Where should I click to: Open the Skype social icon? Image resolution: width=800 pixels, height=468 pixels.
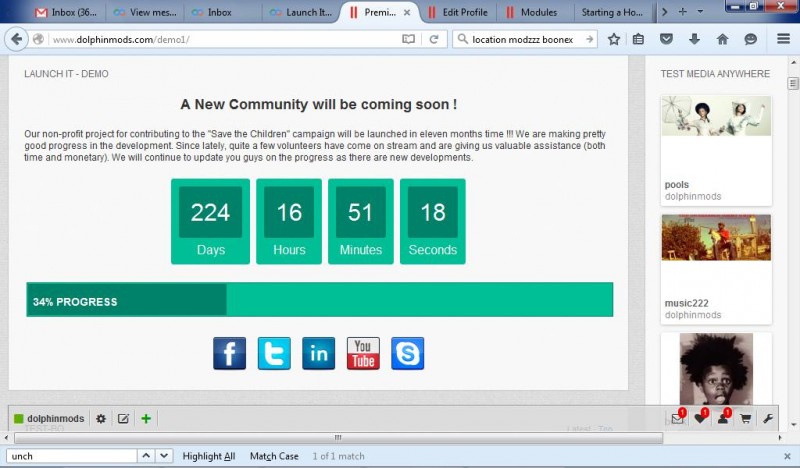(408, 353)
